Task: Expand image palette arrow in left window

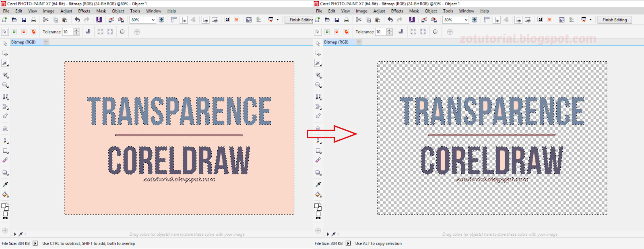Action: pyautogui.click(x=15, y=234)
